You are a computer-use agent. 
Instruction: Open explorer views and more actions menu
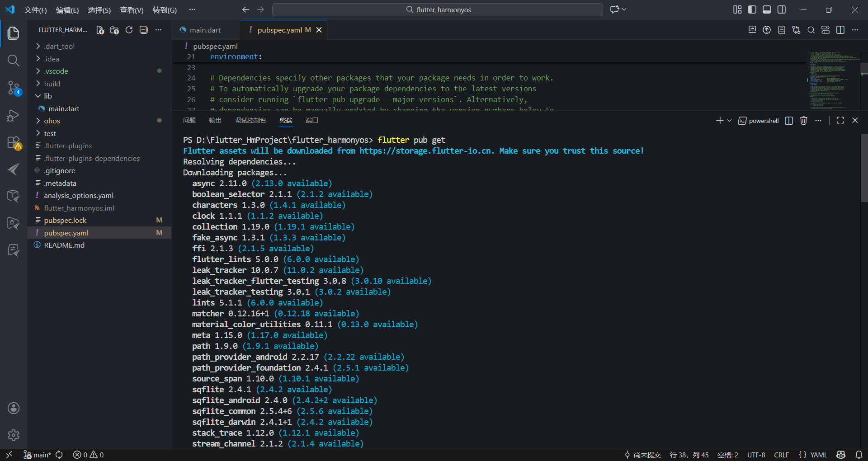[x=158, y=30]
